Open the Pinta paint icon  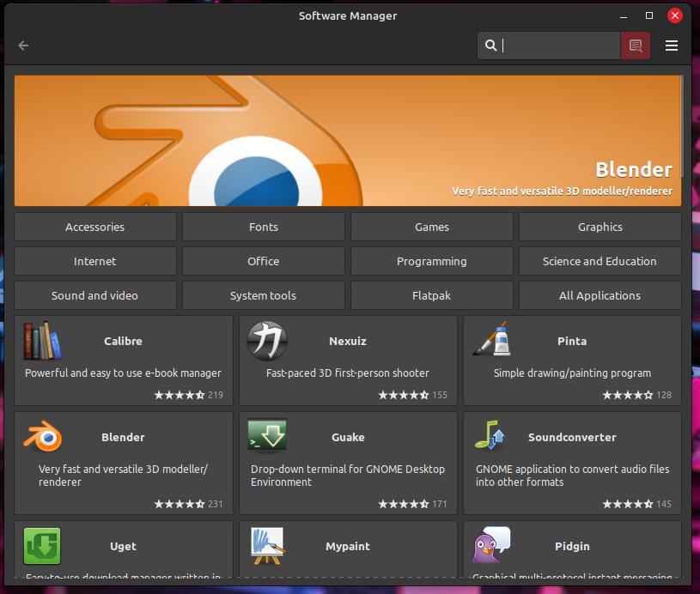[491, 339]
